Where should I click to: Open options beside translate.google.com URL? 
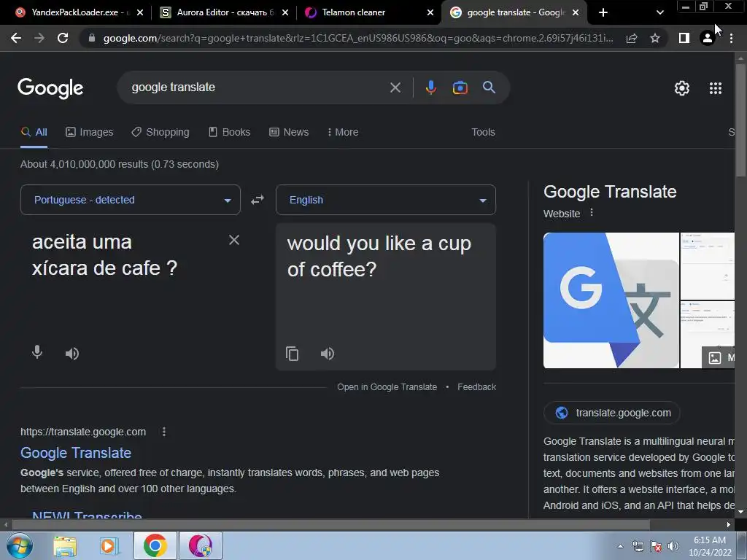coord(164,432)
